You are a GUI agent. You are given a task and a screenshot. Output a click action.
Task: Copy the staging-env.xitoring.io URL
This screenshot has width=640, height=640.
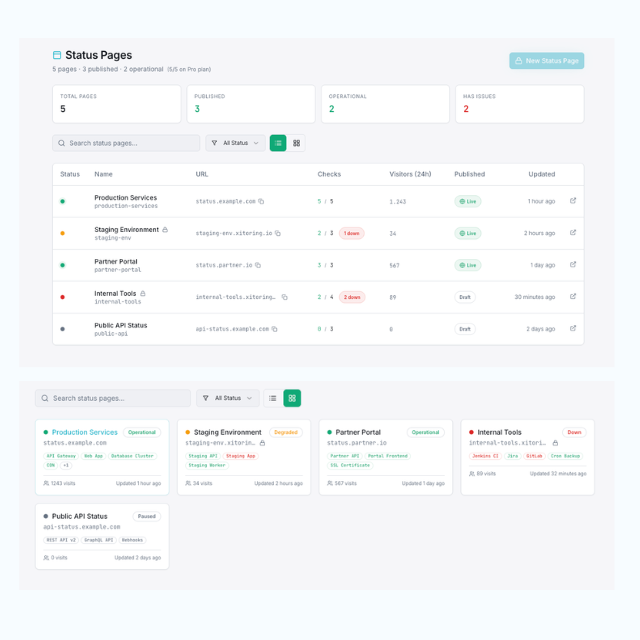tap(278, 233)
